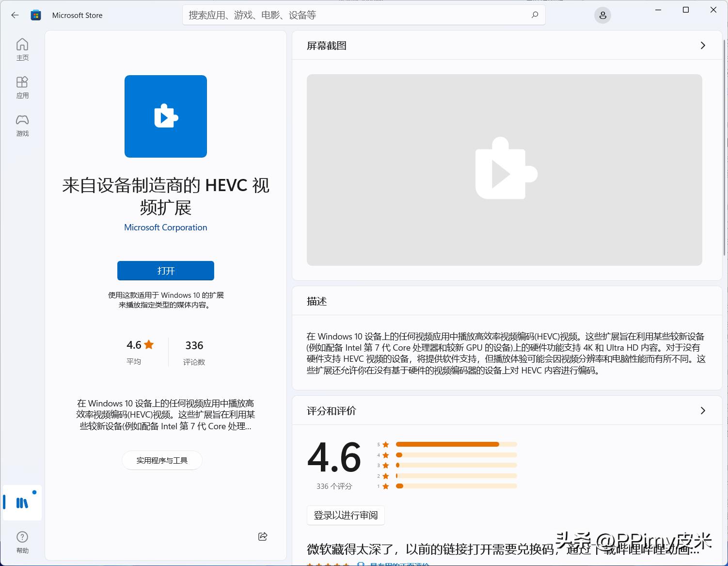The image size is (728, 566).
Task: Open the HEVC extension with 打开 button
Action: click(165, 271)
